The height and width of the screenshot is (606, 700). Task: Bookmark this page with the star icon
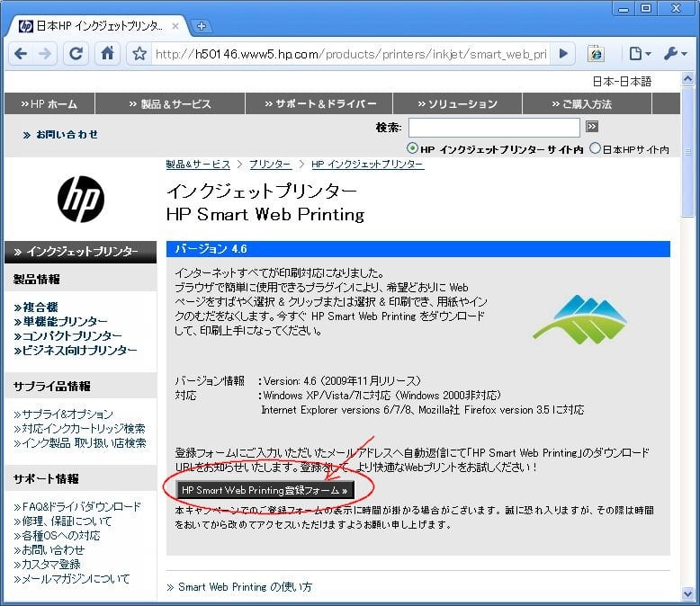coord(139,54)
